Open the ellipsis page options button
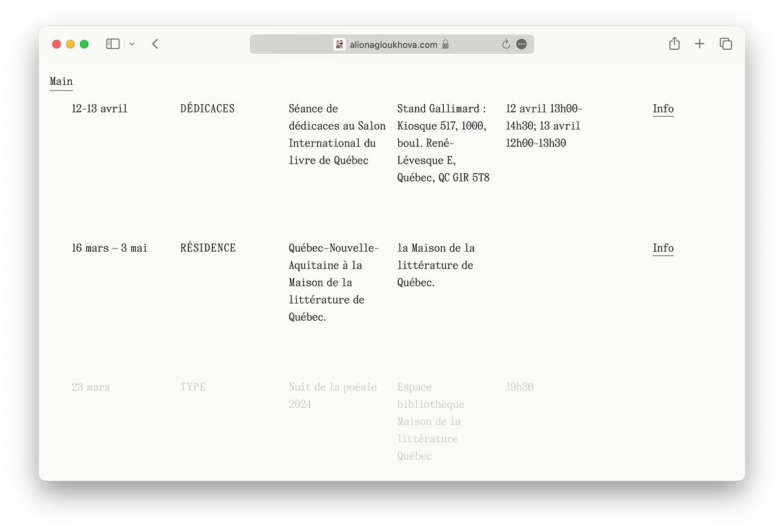This screenshot has width=784, height=532. coord(522,44)
